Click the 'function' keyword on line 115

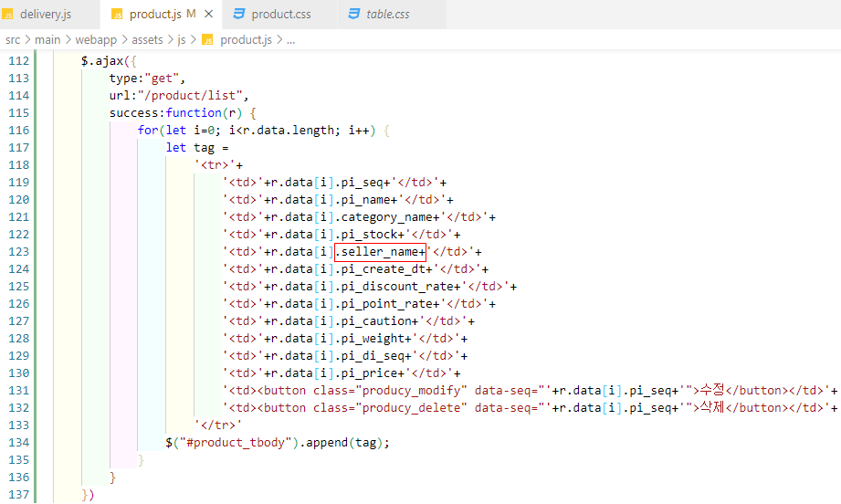click(x=193, y=112)
